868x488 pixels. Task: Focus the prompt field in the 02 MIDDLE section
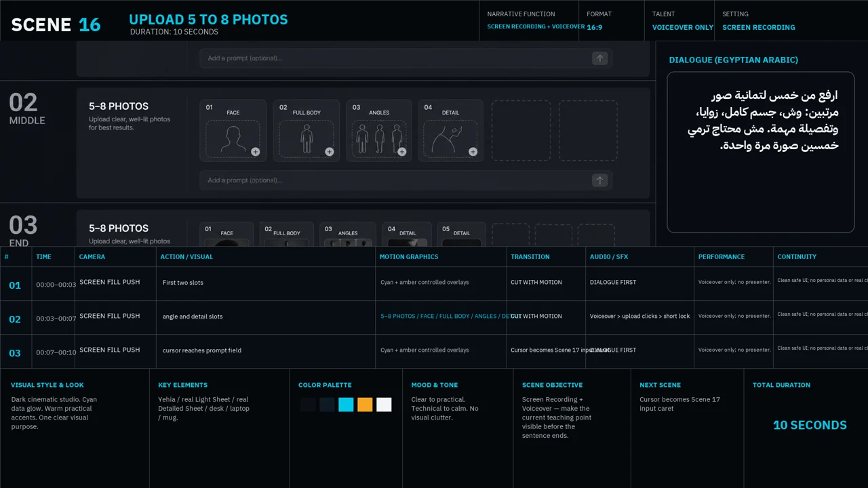point(406,180)
